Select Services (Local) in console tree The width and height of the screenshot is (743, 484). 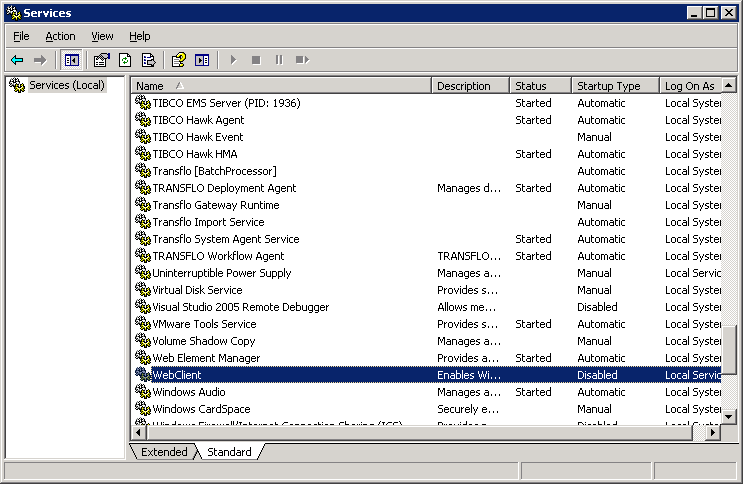67,85
